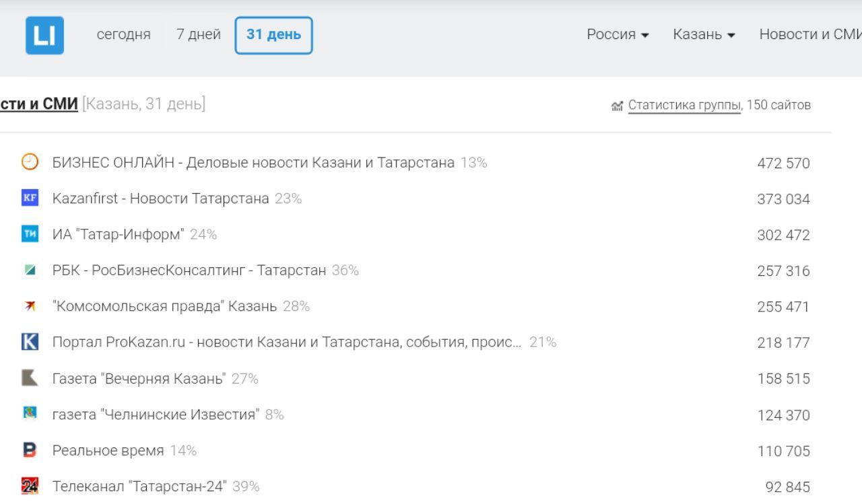Open the Газета Вечерняя Казань site link

[x=139, y=378]
